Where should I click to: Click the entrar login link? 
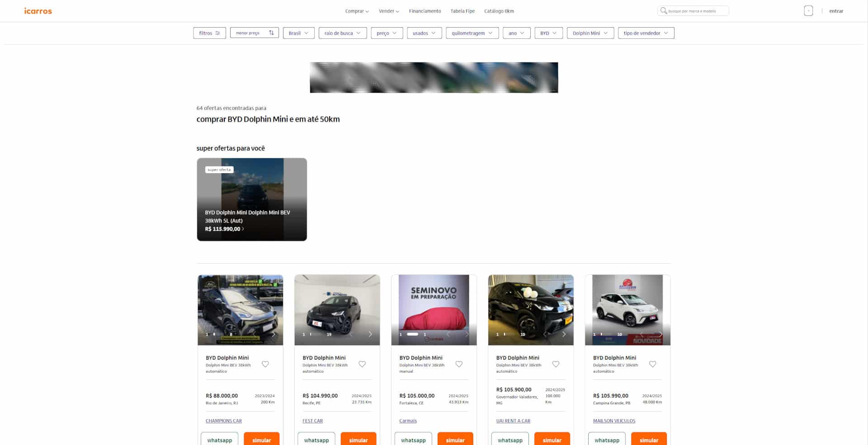(836, 11)
